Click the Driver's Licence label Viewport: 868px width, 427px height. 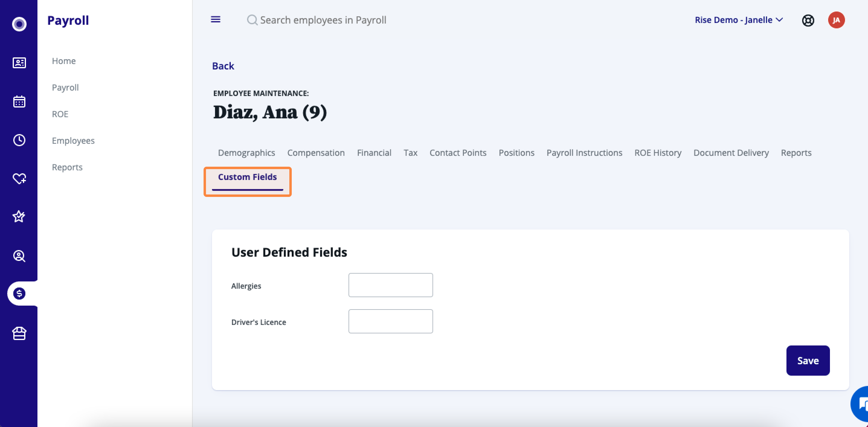point(259,322)
